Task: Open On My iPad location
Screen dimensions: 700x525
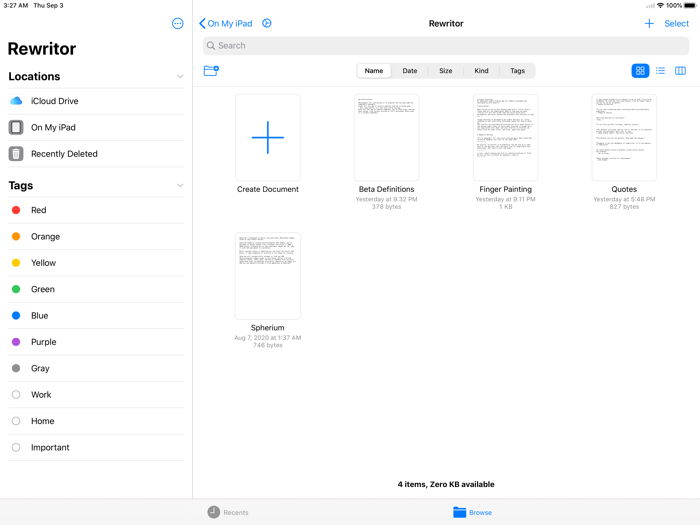Action: pos(96,127)
